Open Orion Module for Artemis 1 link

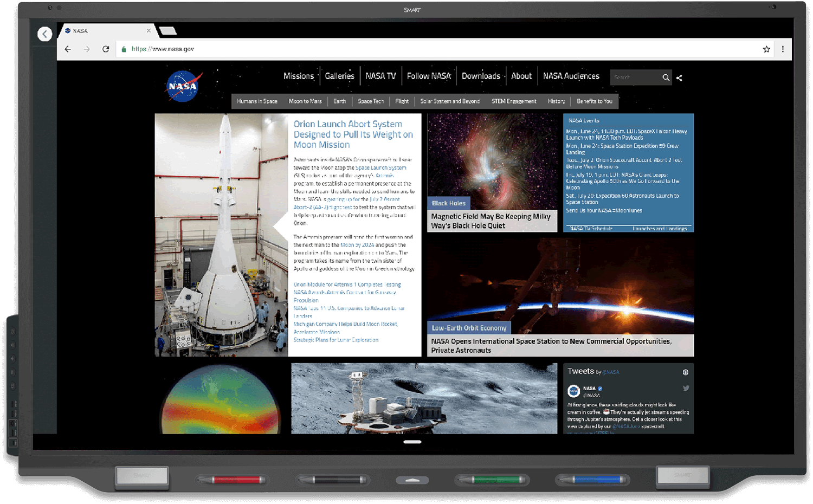pos(347,285)
